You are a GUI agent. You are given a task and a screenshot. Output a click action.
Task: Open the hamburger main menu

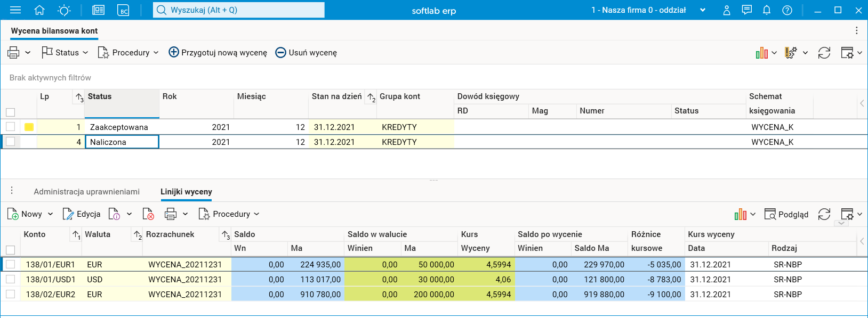(x=15, y=10)
